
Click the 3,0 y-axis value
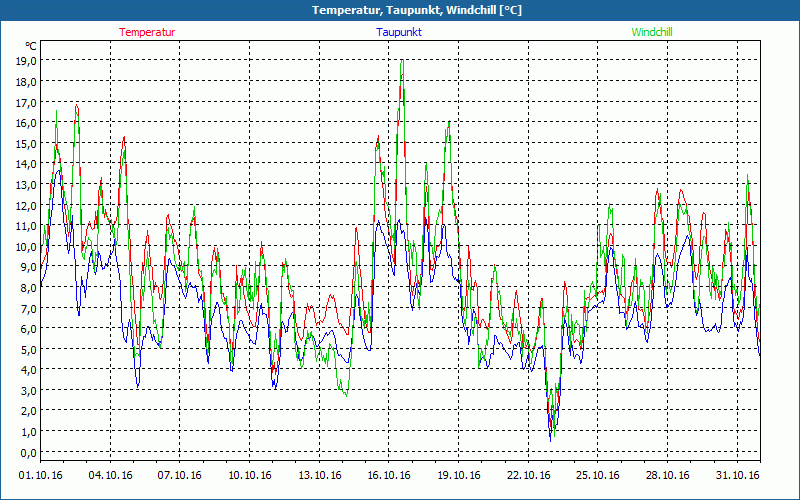(29, 390)
